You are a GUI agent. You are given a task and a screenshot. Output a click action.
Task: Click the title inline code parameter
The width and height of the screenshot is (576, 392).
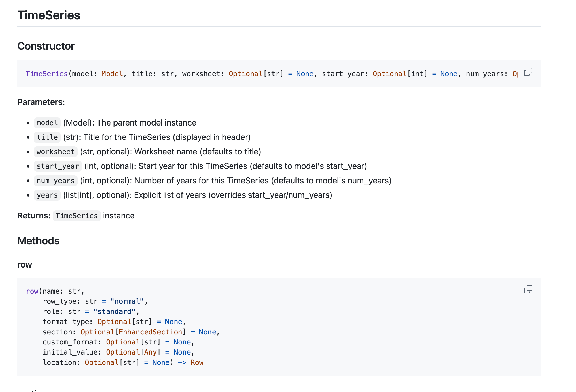(x=47, y=137)
